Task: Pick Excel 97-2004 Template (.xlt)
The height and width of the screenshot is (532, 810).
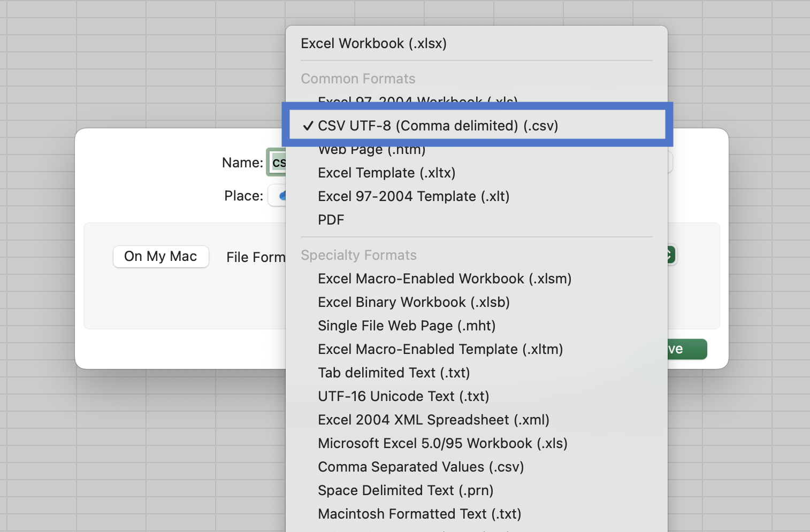Action: 413,196
